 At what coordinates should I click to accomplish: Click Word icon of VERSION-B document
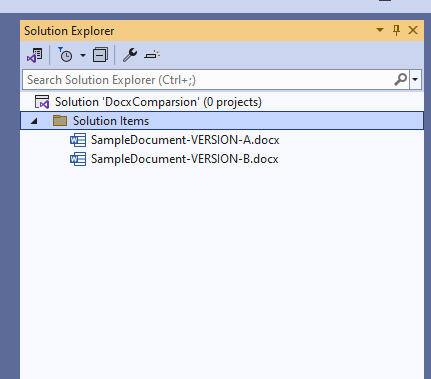pos(78,159)
